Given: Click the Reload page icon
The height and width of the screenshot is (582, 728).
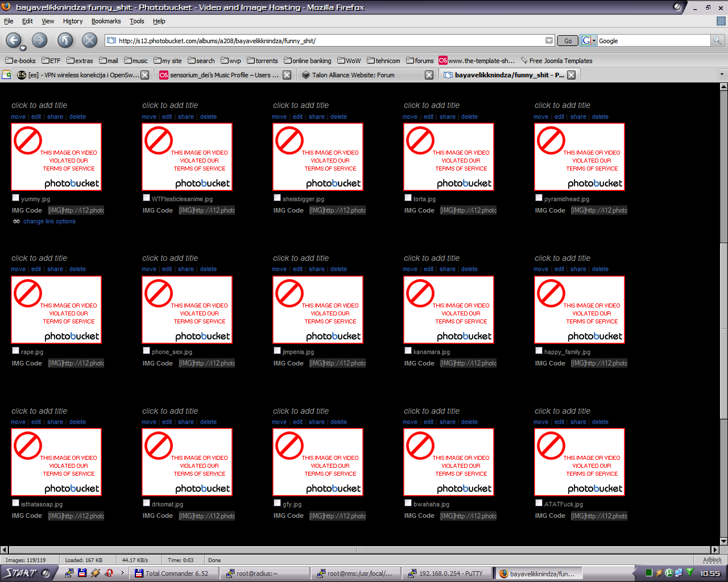Looking at the screenshot, I should coord(64,40).
